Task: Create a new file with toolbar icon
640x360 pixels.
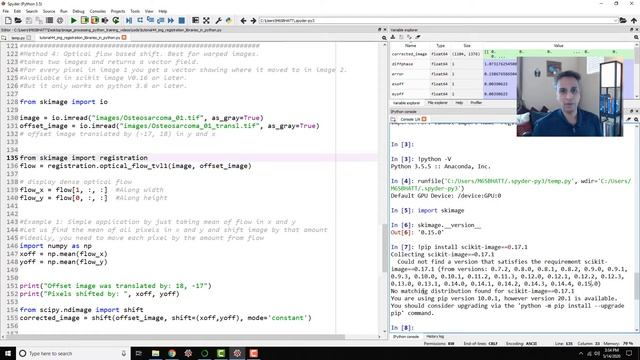Action: 8,20
